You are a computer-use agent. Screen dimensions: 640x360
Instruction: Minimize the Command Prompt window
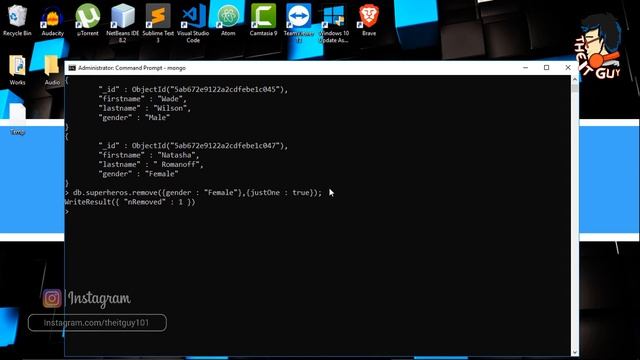coord(525,68)
